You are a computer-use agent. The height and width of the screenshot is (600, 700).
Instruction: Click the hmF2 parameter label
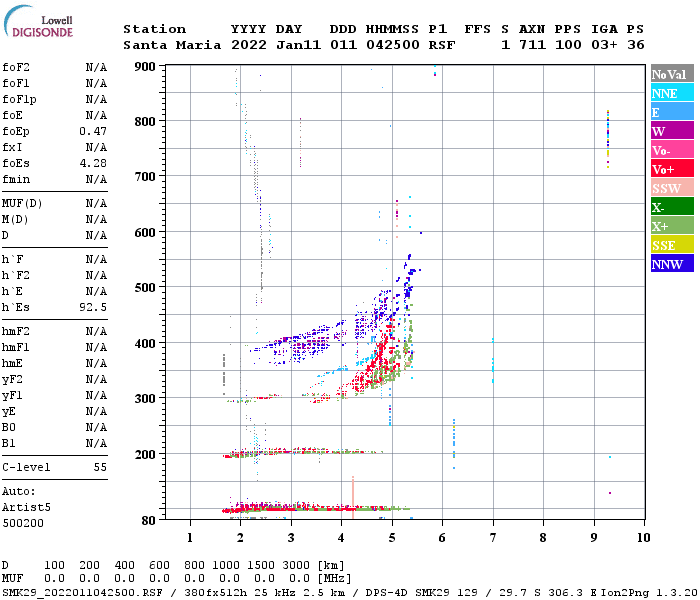(x=16, y=331)
